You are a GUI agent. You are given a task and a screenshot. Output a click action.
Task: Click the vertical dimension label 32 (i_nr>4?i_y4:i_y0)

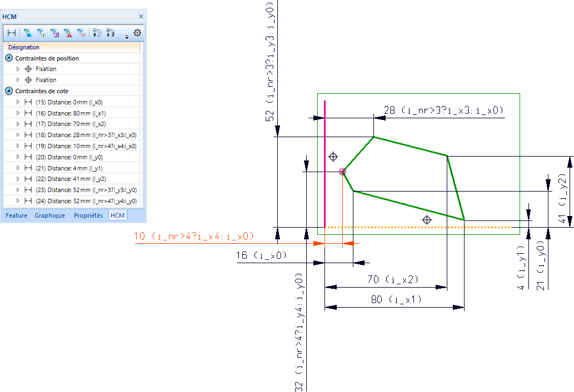[300, 332]
